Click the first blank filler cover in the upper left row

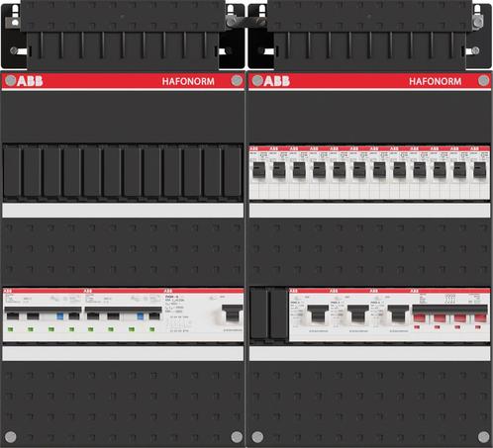tap(12, 172)
